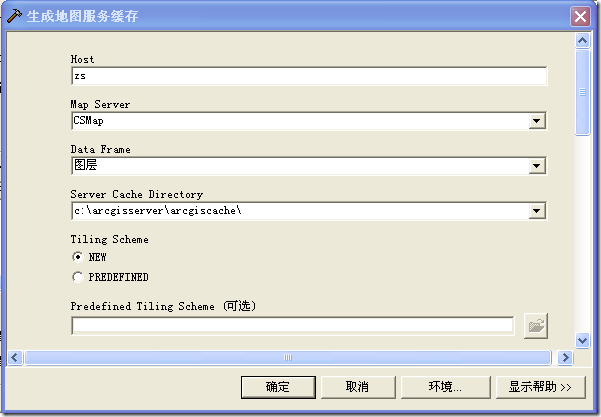Image resolution: width=601 pixels, height=417 pixels.
Task: Click the folder browse icon for Predefined Tiling Scheme
Action: point(536,326)
